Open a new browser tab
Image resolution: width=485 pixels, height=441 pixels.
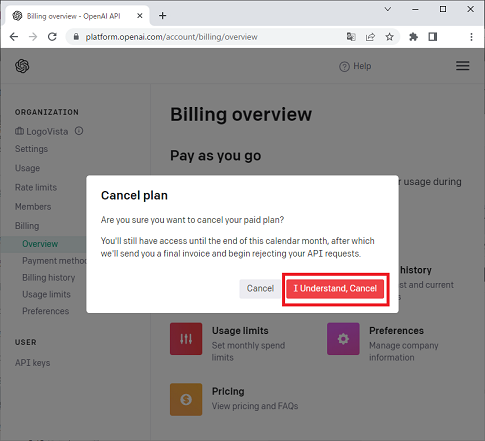pyautogui.click(x=162, y=16)
